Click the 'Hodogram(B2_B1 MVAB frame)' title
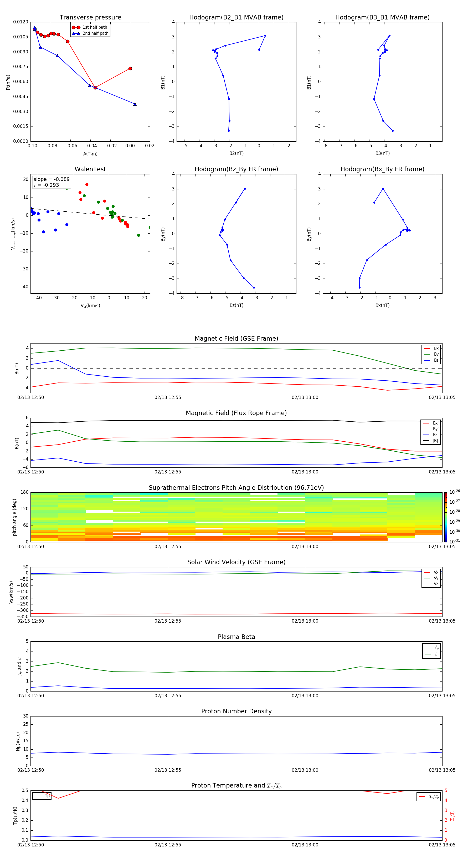 [x=236, y=18]
